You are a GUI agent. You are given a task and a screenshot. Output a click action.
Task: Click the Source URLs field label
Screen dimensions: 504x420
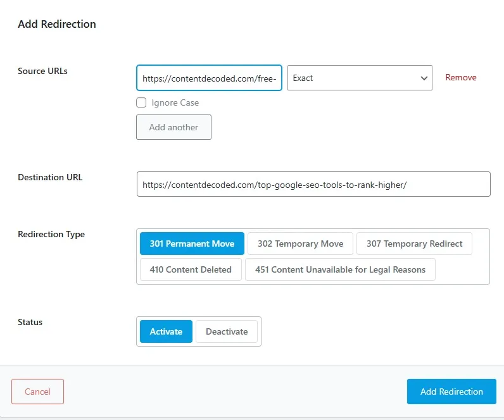(42, 71)
